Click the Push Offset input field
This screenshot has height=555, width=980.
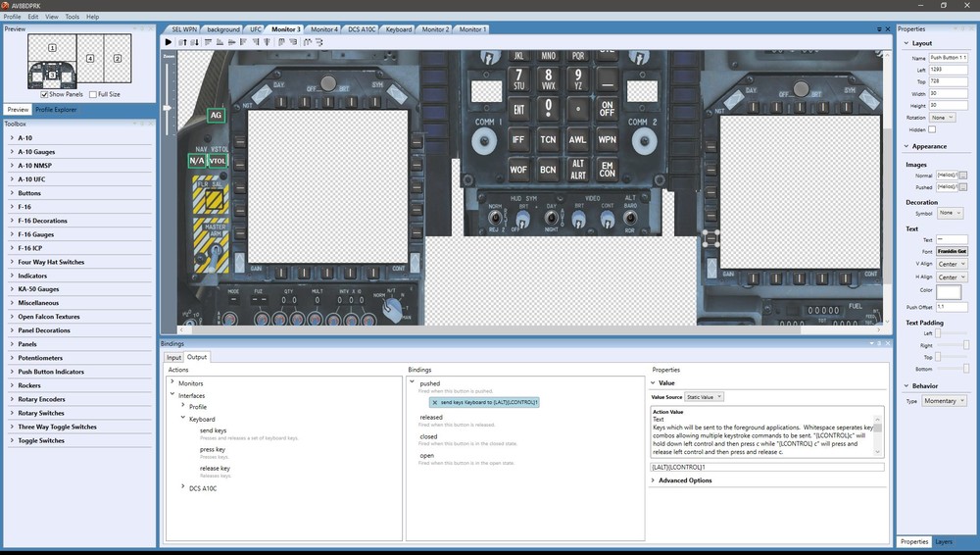(x=952, y=307)
